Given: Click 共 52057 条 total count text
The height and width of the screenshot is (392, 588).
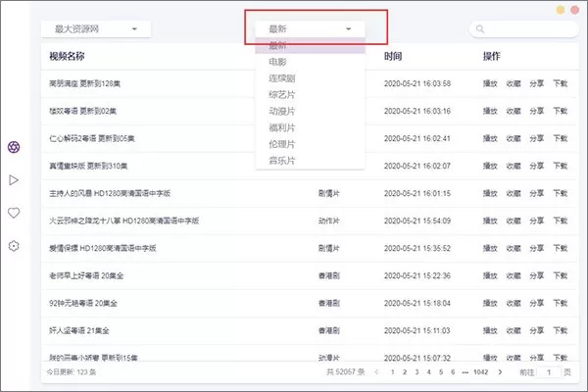Looking at the screenshot, I should [345, 371].
